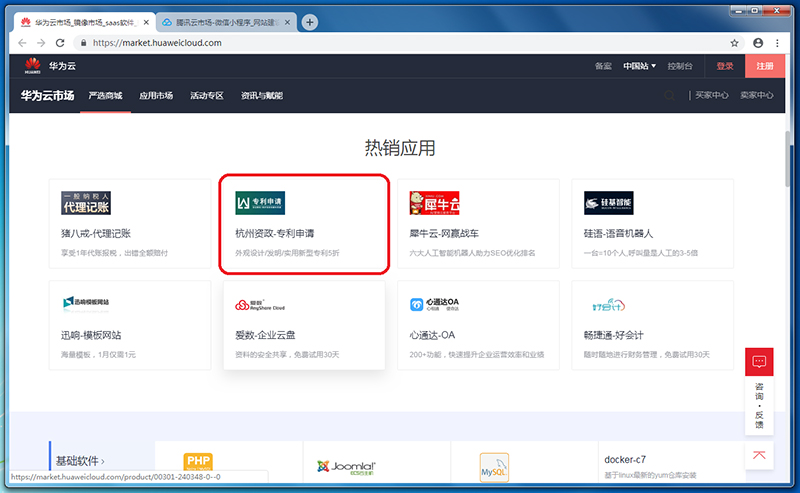Open the 硅语-语音机器人 product title

(618, 234)
